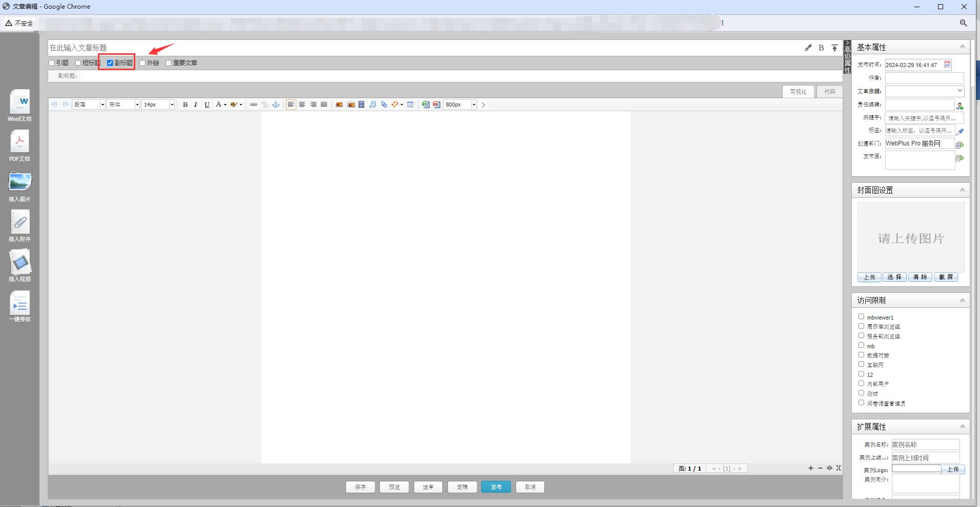Insert an anchor using the anchor icon
980x507 pixels.
276,104
